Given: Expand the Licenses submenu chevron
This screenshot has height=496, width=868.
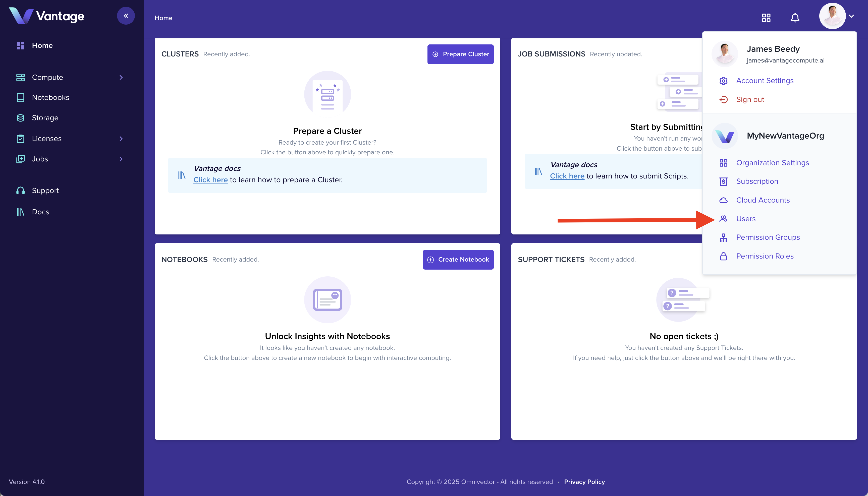Looking at the screenshot, I should 121,139.
